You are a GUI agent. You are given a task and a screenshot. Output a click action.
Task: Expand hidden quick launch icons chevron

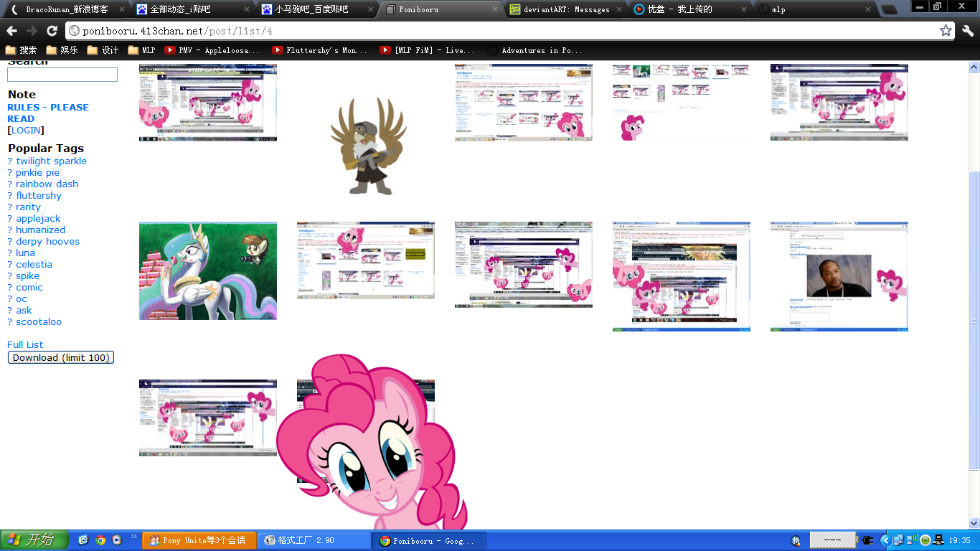(x=133, y=537)
